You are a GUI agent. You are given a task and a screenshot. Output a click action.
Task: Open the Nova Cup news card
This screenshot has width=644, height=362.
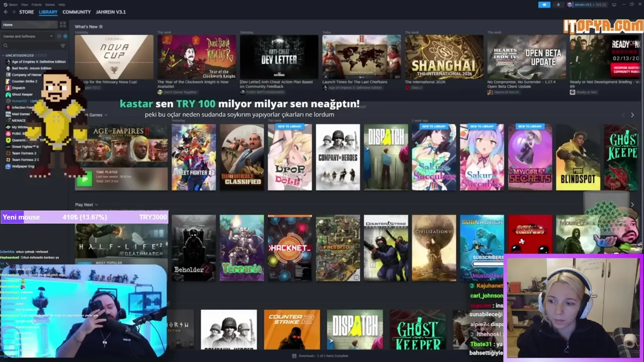(114, 57)
